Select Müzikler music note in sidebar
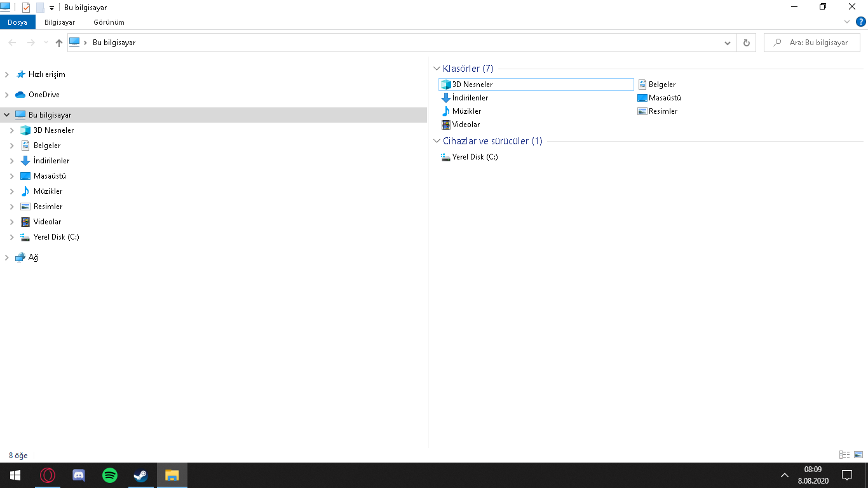 click(x=25, y=191)
